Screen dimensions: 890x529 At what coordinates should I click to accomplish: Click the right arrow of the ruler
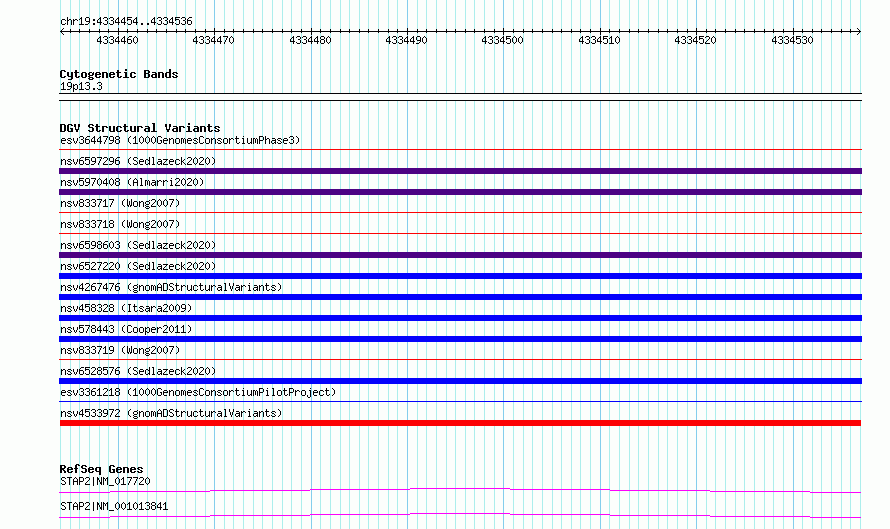point(858,31)
